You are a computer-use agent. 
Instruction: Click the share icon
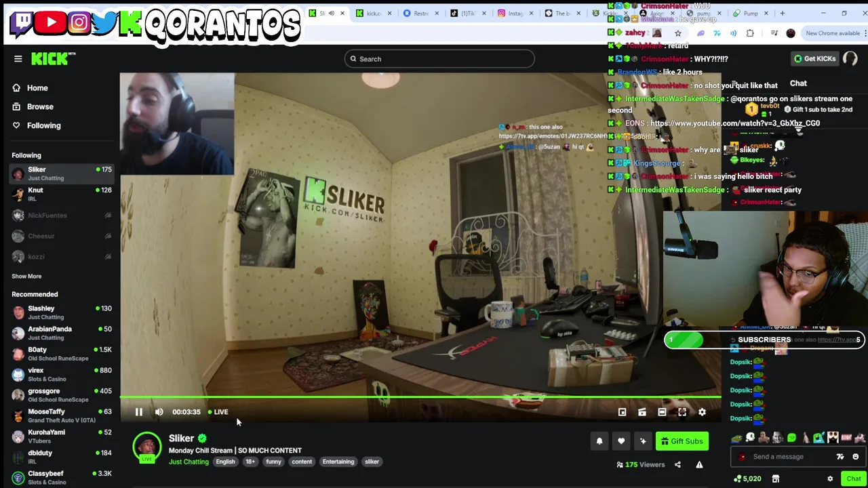point(677,465)
